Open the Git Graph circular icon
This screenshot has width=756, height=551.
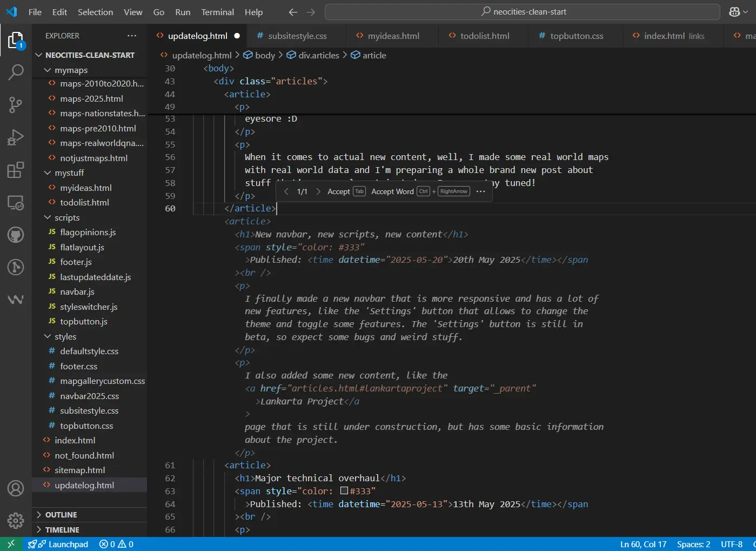tap(16, 267)
